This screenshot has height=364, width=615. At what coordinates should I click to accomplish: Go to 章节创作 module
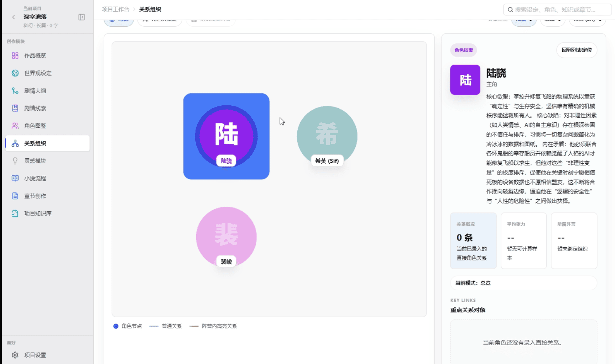47,196
